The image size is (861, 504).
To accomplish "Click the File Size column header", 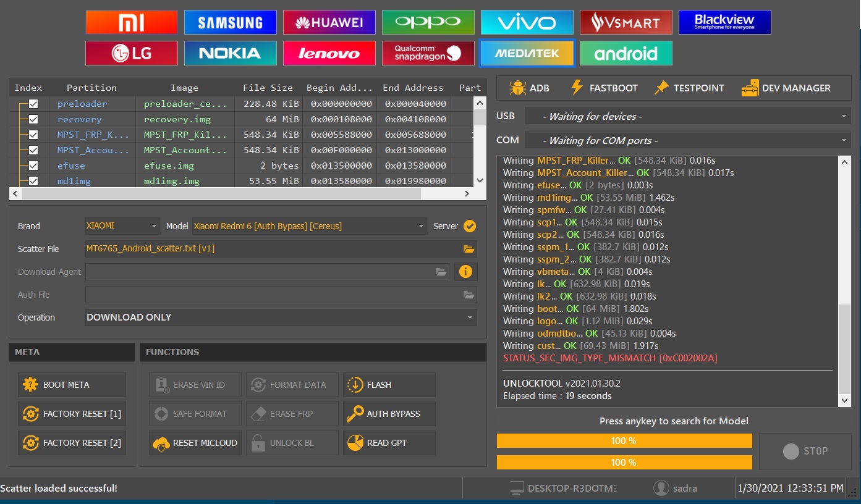I will 268,88.
